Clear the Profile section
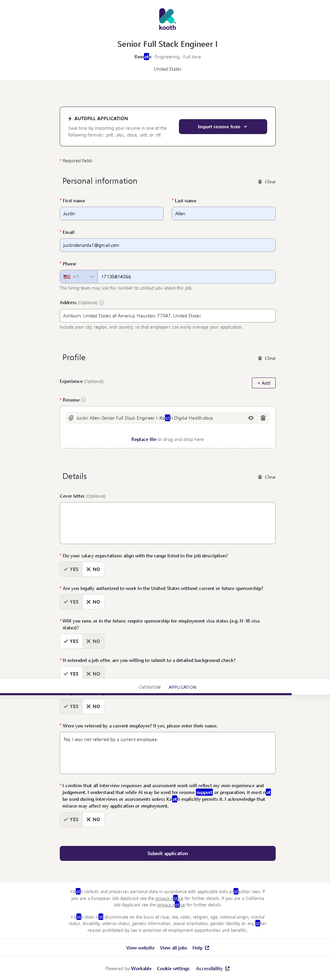The height and width of the screenshot is (980, 330). 267,358
